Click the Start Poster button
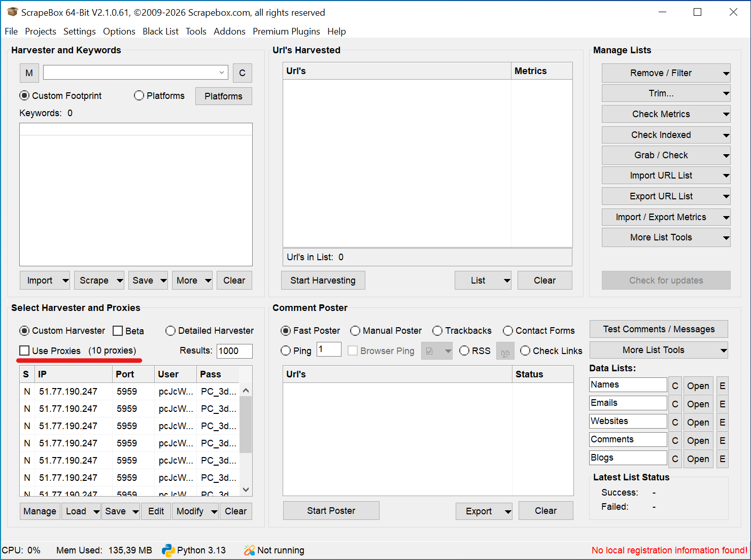The image size is (751, 560). [x=331, y=511]
